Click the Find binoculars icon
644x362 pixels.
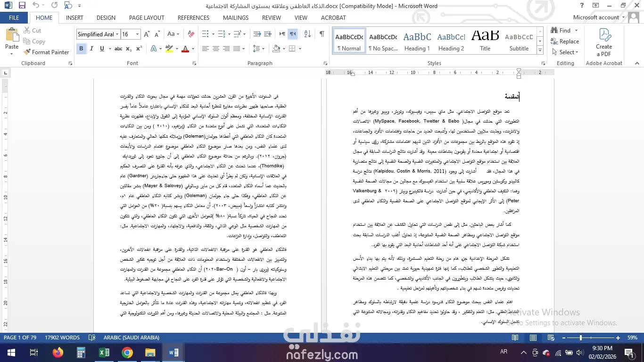tap(555, 31)
